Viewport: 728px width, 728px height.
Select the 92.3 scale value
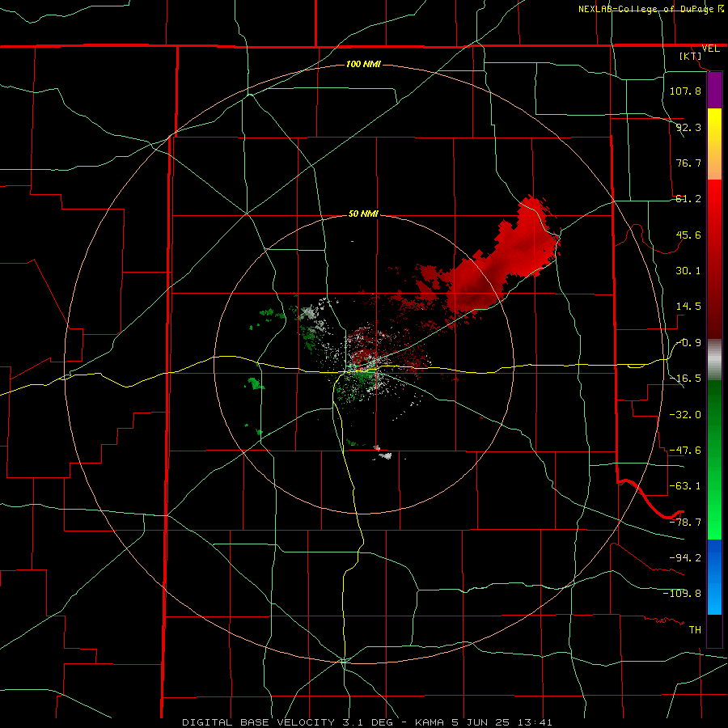click(x=688, y=127)
